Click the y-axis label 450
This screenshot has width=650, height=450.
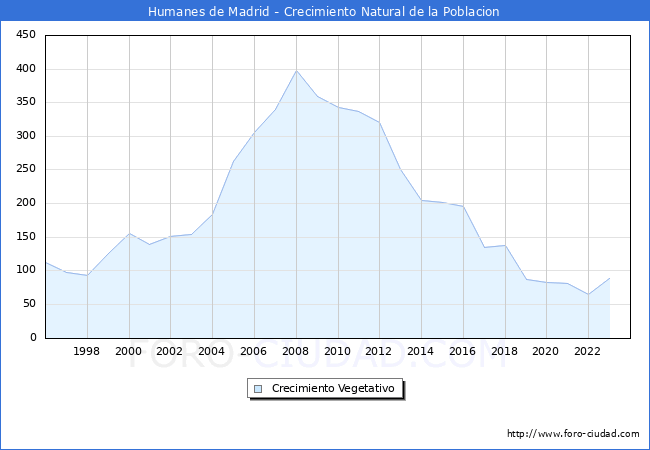[x=26, y=34]
